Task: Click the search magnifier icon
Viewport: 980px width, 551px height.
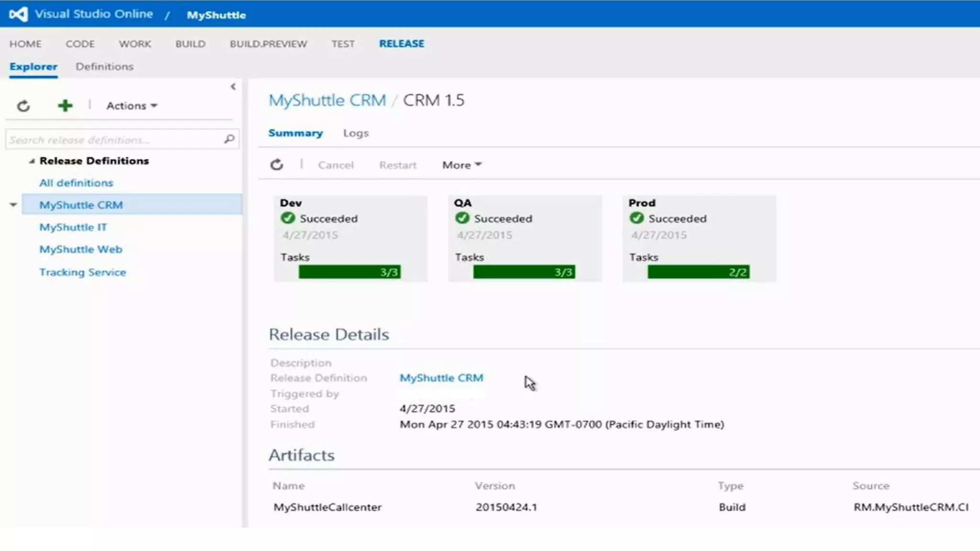Action: 229,139
